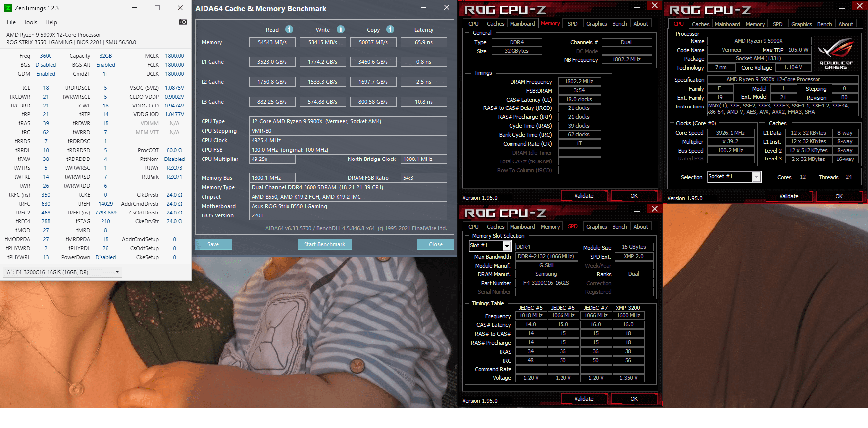This screenshot has height=428, width=868.
Task: Open Caches tab in CPU-Z CPU window
Action: click(x=700, y=24)
